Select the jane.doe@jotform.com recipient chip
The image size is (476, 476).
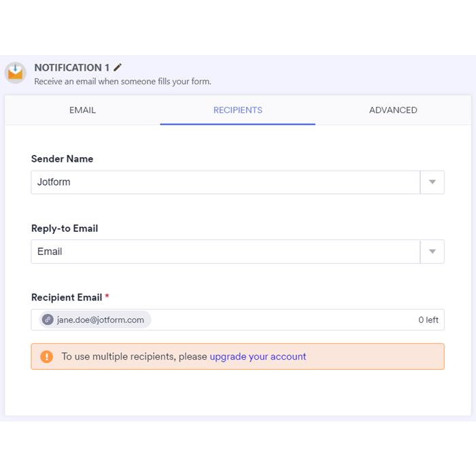point(100,320)
